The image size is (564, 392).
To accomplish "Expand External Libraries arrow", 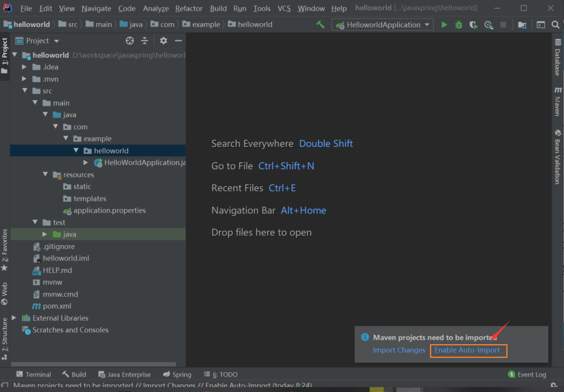I will tap(14, 318).
